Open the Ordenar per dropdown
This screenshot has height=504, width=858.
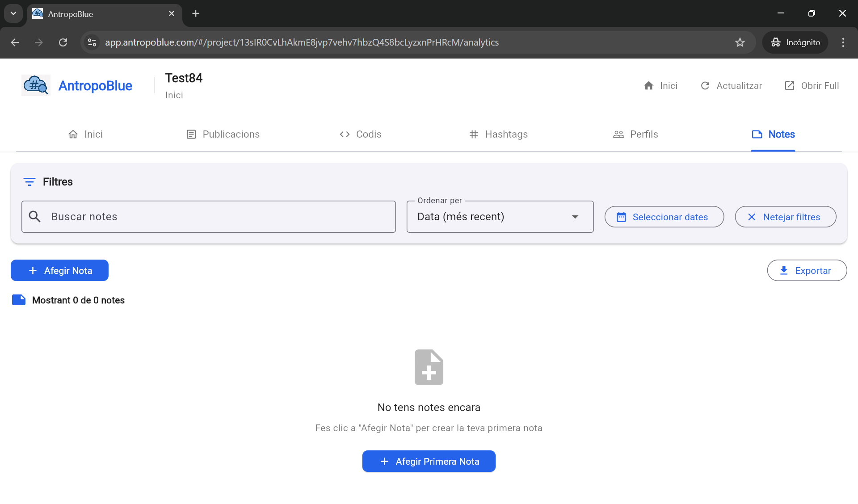click(x=500, y=217)
